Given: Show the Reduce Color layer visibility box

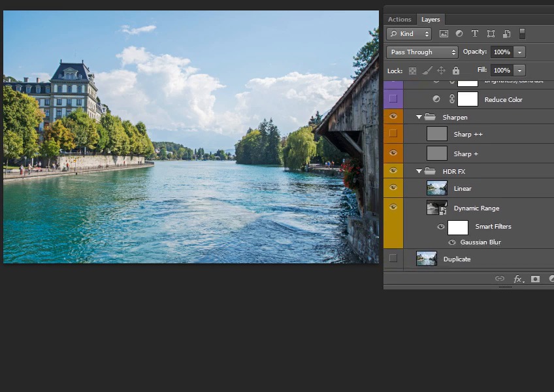Looking at the screenshot, I should tap(393, 99).
